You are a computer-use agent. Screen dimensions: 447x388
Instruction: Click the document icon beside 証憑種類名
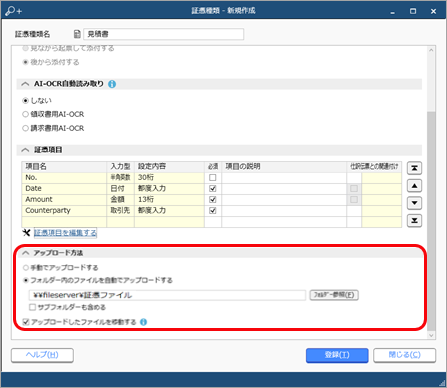77,34
